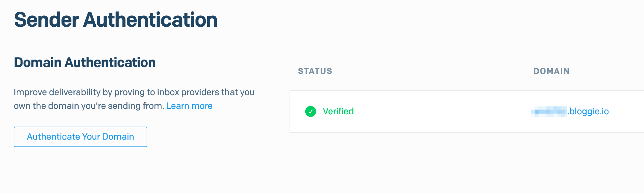
Task: Click the word 'Authentication' in the main title
Action: coord(150,20)
